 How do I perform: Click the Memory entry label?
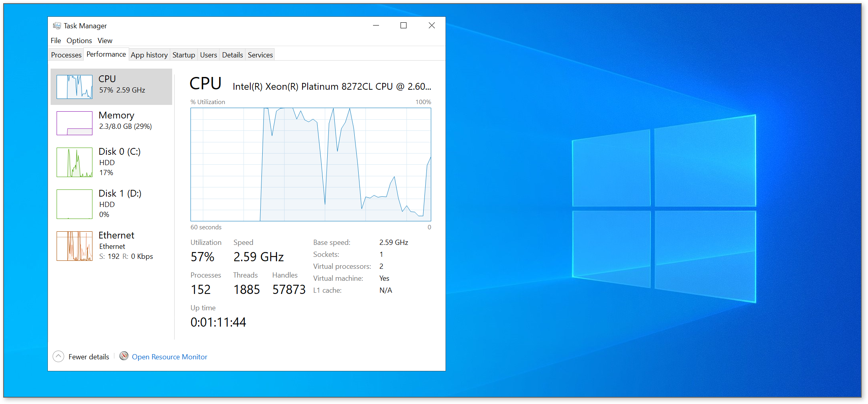tap(116, 115)
